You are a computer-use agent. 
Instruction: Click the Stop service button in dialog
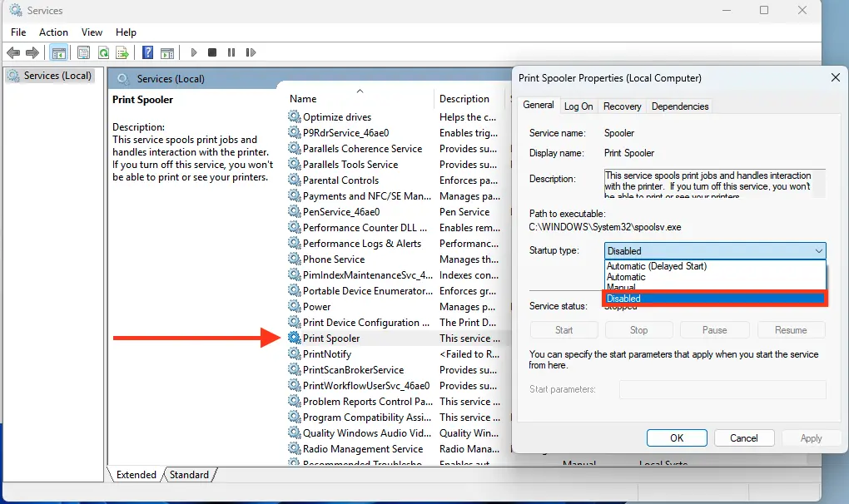click(639, 330)
